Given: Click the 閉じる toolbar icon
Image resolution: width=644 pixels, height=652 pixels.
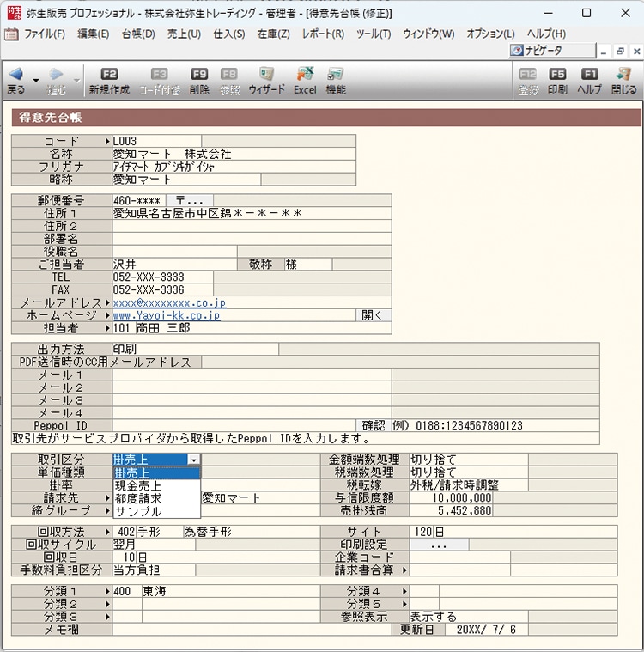Looking at the screenshot, I should (623, 74).
